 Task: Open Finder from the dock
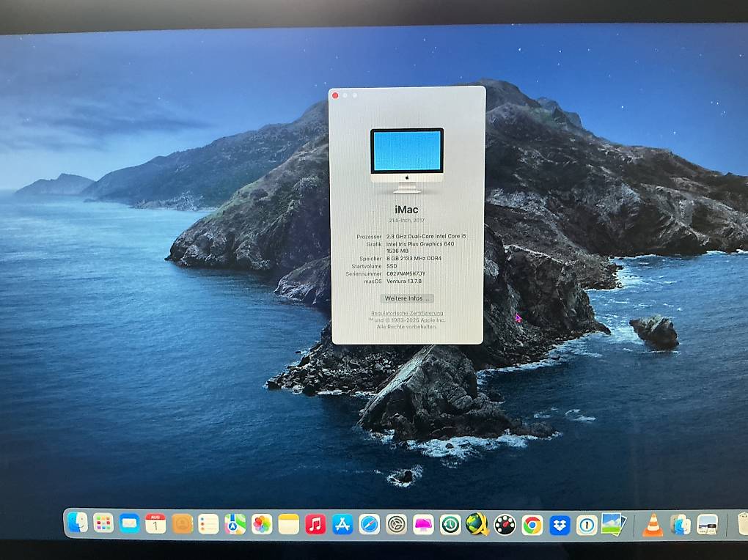point(78,523)
